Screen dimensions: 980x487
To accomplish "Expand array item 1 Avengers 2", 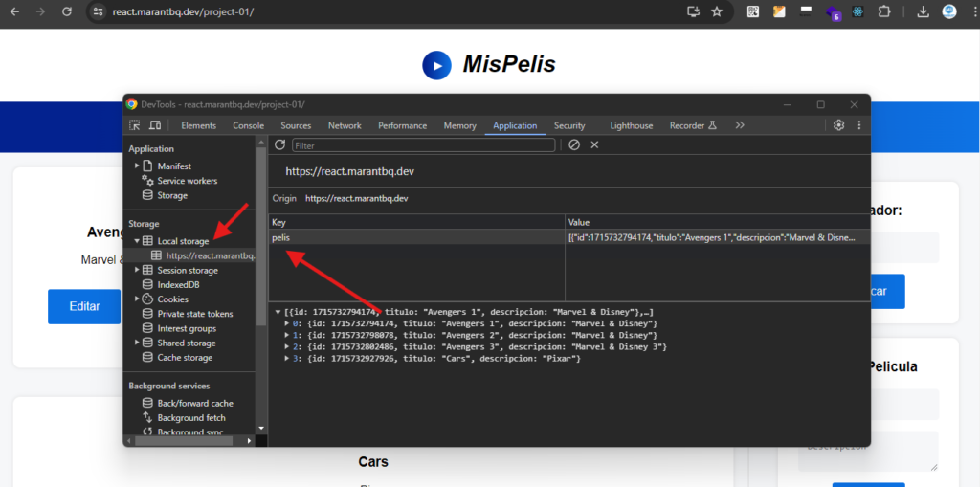I will [287, 335].
